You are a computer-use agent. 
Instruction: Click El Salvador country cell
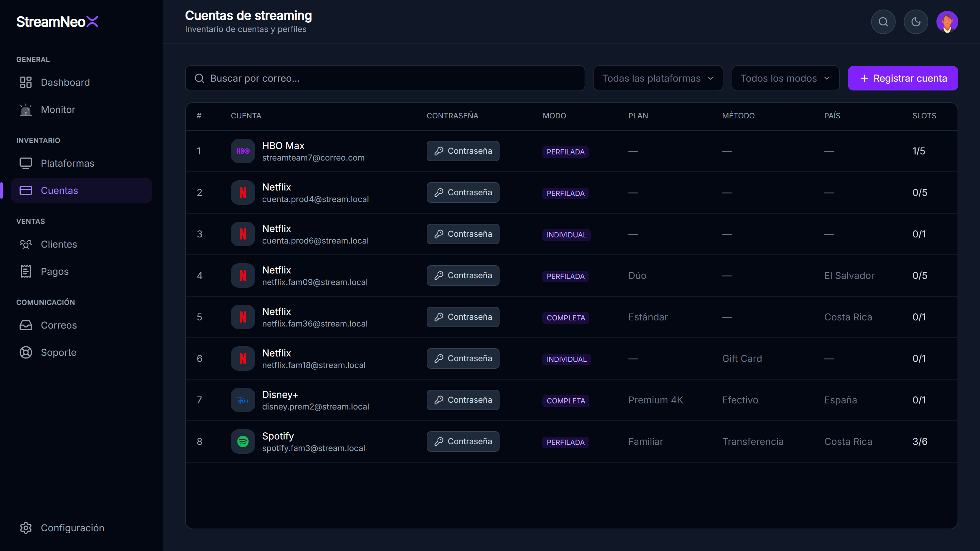click(x=849, y=276)
